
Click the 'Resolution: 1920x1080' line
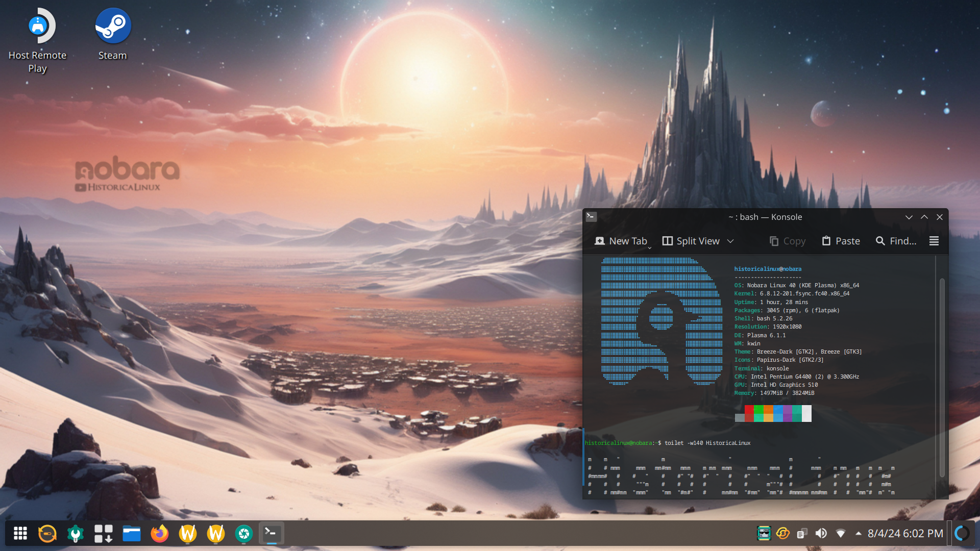[x=768, y=327]
